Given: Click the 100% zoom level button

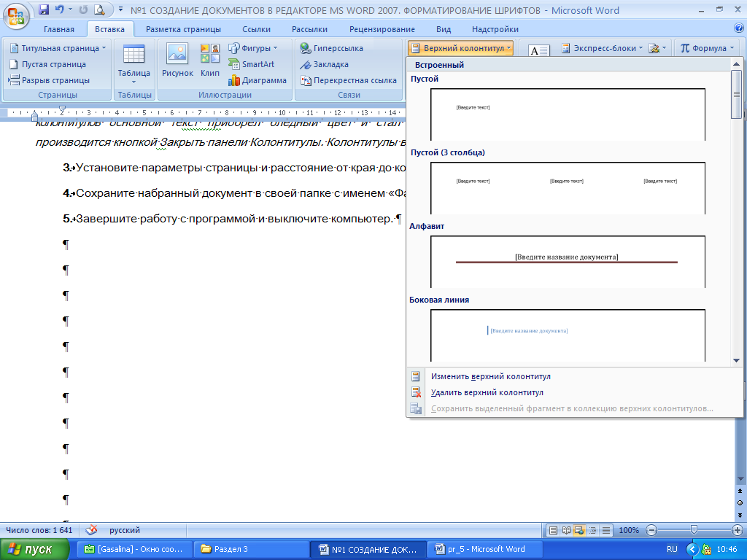Looking at the screenshot, I should [628, 530].
